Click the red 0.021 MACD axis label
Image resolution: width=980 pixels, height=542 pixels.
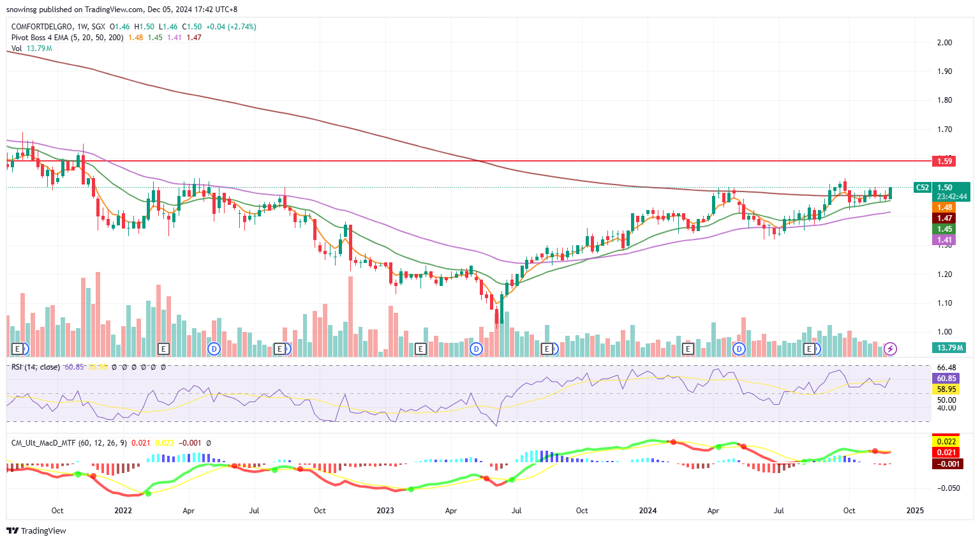(x=947, y=452)
